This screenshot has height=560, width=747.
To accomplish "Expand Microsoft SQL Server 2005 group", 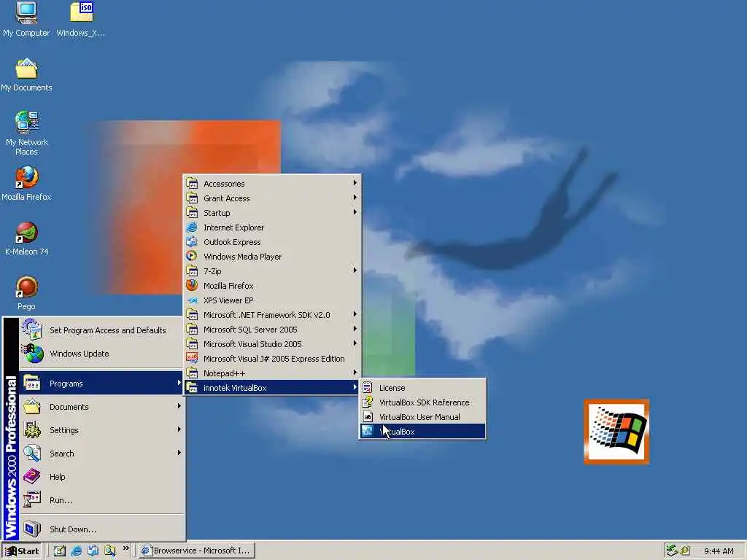I will coord(272,330).
